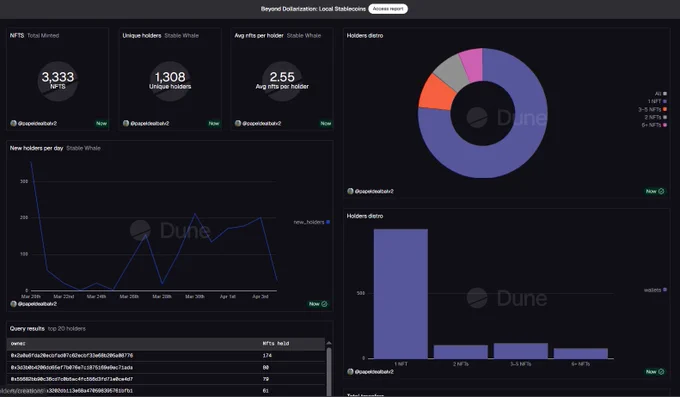Sort by the owner column header

(18, 343)
